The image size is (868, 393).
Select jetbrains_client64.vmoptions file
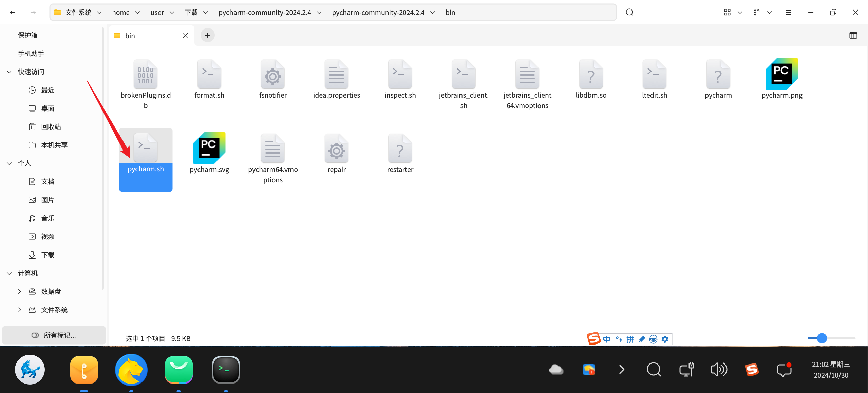coord(527,84)
